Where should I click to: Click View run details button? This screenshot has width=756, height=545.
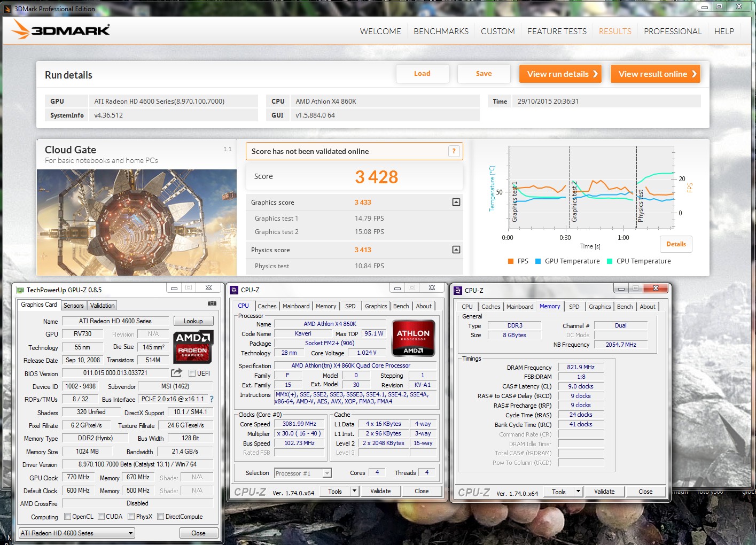(560, 74)
